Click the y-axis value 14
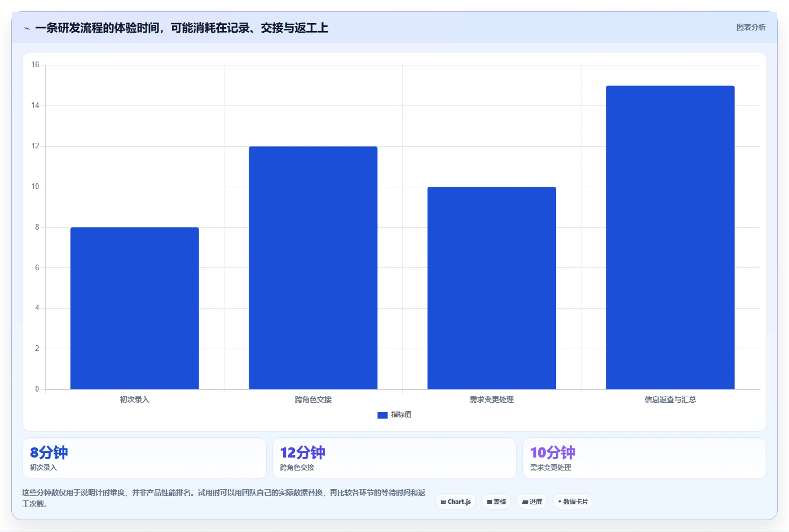 [x=36, y=105]
